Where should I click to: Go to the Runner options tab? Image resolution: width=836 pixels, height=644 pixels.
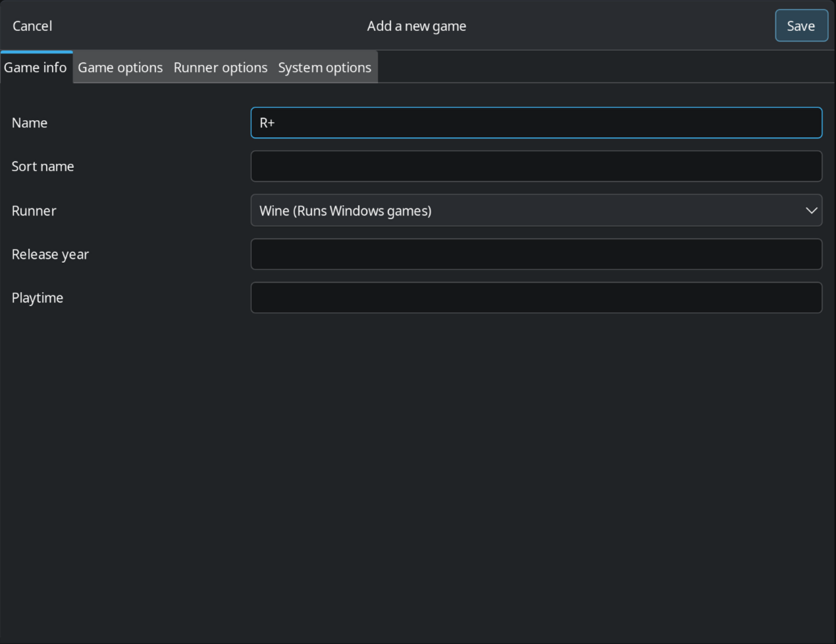(221, 67)
